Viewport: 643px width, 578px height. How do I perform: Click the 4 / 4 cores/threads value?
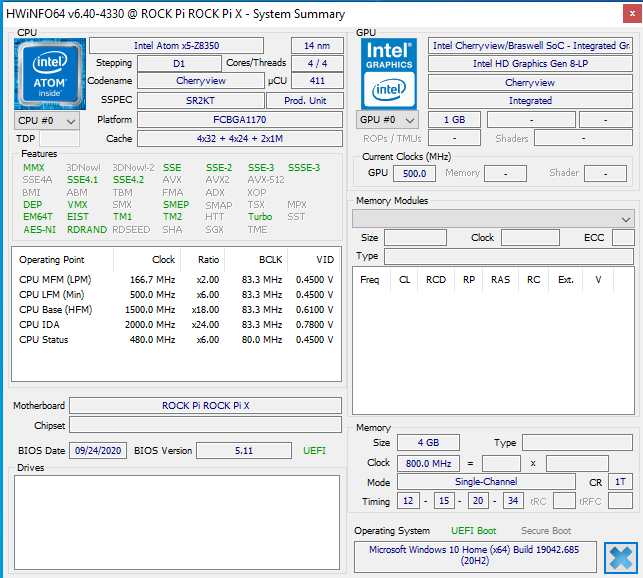[317, 64]
